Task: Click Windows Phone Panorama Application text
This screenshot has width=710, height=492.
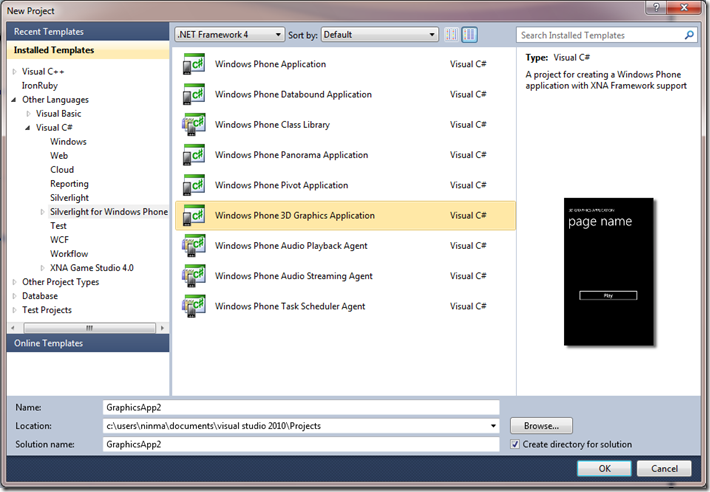Action: [x=291, y=155]
